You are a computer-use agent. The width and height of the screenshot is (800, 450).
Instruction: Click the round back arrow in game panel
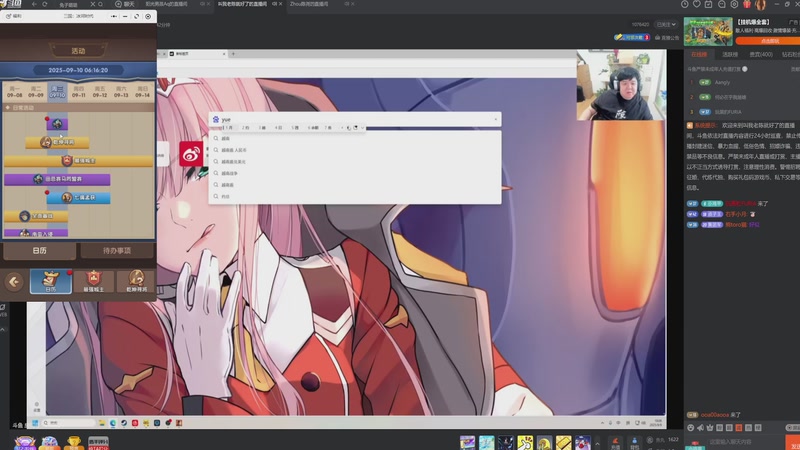(x=14, y=282)
